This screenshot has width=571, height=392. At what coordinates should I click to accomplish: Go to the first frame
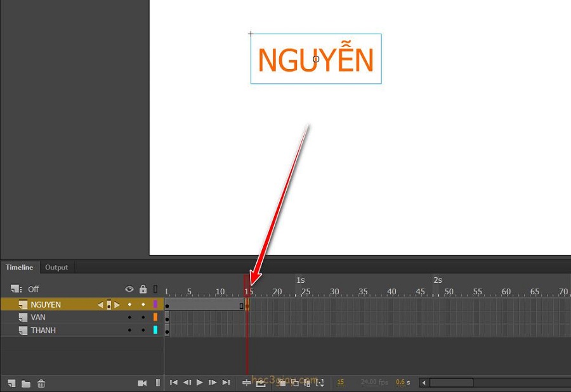coord(173,382)
